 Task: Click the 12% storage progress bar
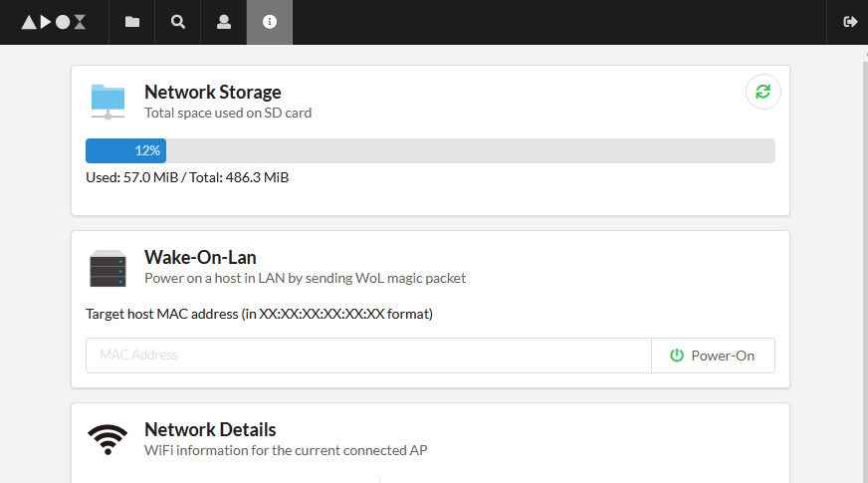tap(430, 150)
